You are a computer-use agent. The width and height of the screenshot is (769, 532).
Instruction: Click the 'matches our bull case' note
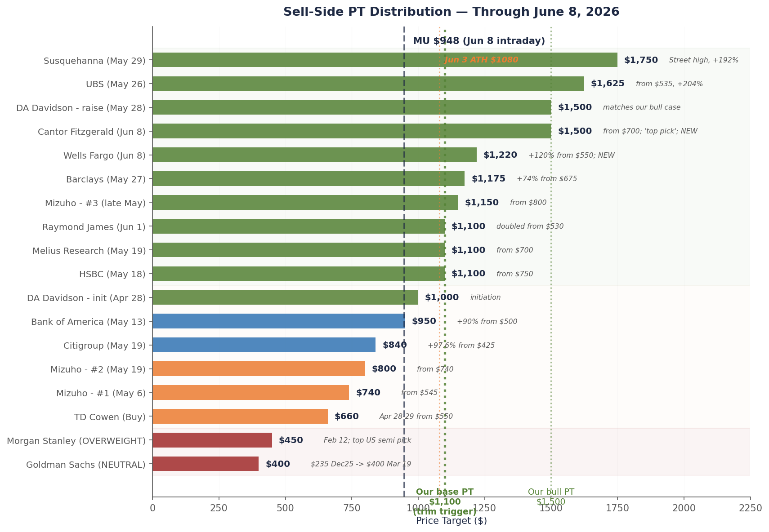(x=642, y=107)
